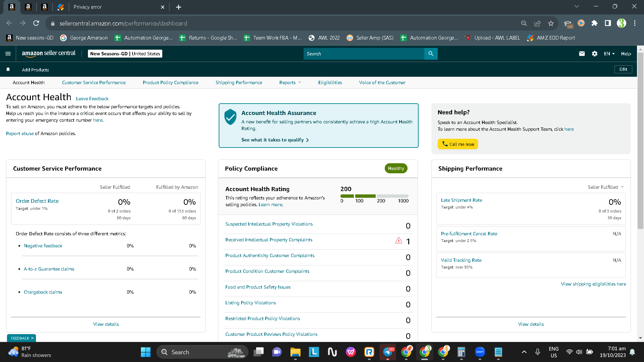
Task: Open Product Policy Compliance tab
Action: [170, 82]
